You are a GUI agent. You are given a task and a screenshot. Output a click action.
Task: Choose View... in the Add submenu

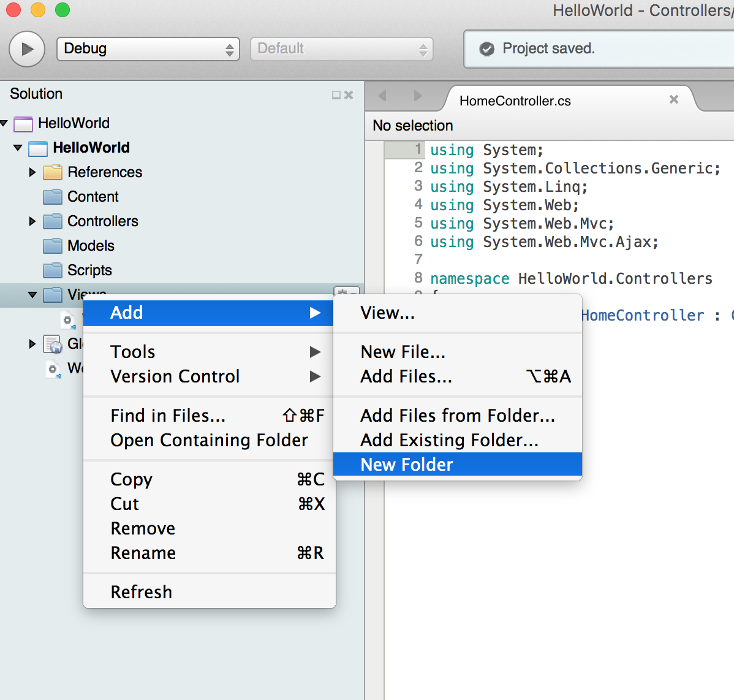458,313
